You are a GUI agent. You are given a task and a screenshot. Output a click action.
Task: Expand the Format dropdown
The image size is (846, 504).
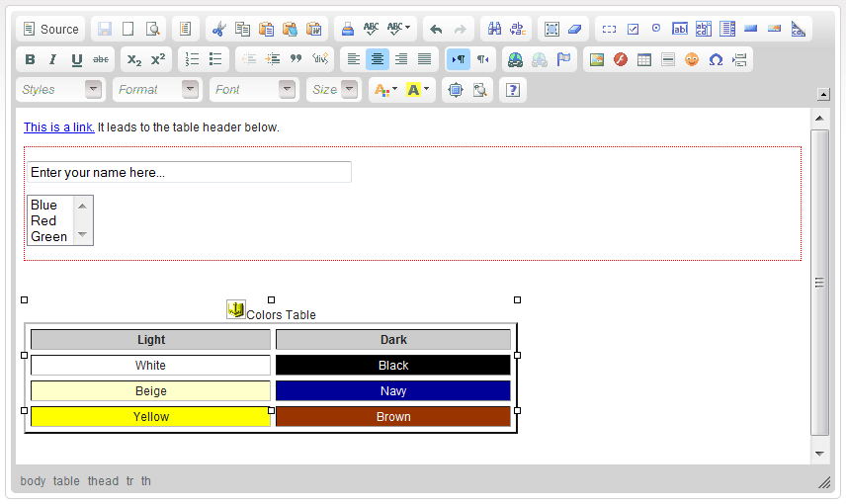[x=158, y=90]
